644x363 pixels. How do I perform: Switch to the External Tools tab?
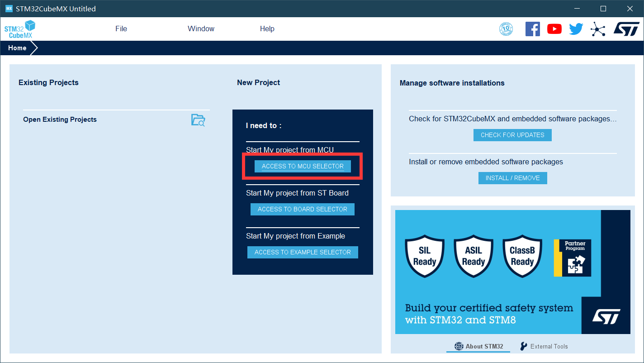(x=544, y=346)
